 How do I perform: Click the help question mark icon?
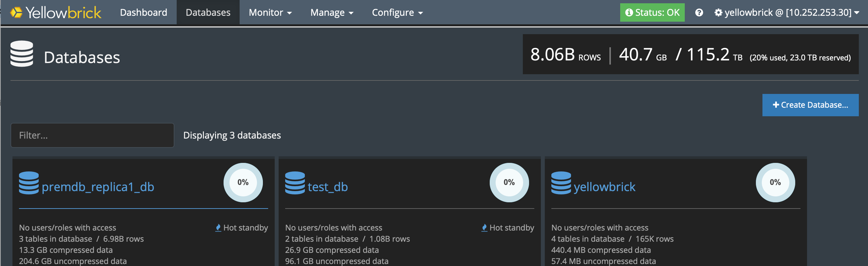[x=699, y=12]
